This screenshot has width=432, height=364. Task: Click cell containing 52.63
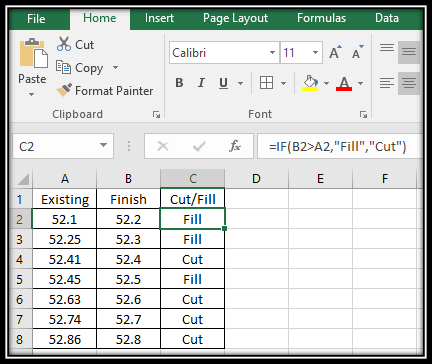point(65,299)
